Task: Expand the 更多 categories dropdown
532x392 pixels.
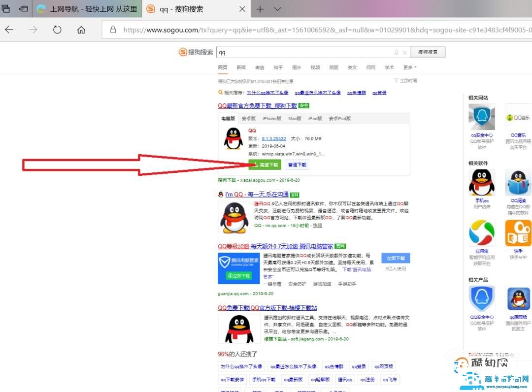Action: (409, 67)
